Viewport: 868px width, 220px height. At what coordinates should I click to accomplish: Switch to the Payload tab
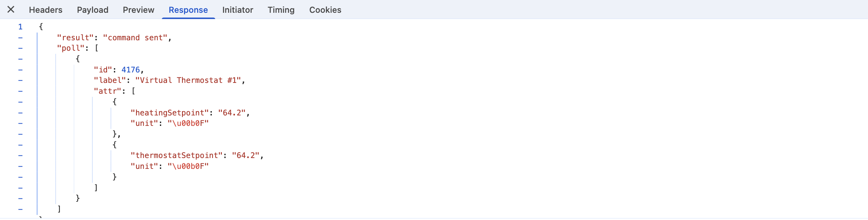[x=92, y=10]
